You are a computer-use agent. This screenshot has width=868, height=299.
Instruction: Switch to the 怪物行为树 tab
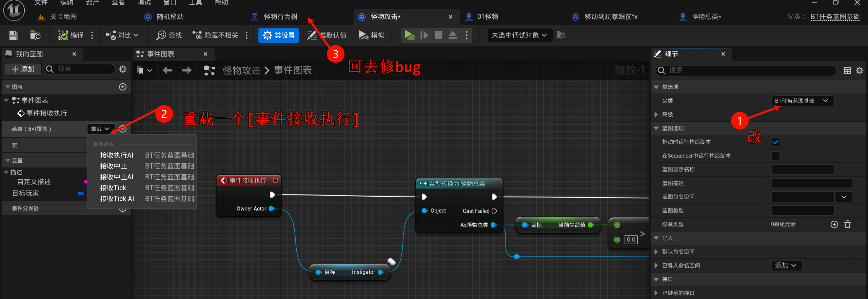click(x=280, y=17)
